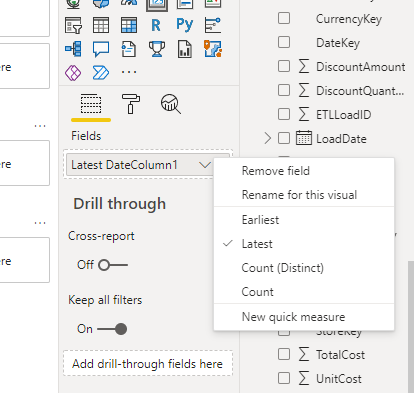Turn off the Keep all filters toggle

pos(112,329)
